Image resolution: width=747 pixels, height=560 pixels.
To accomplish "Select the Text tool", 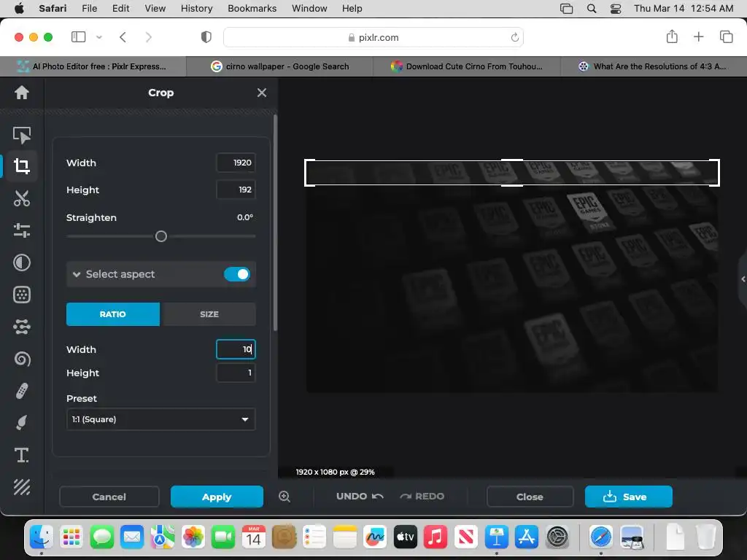I will click(21, 455).
